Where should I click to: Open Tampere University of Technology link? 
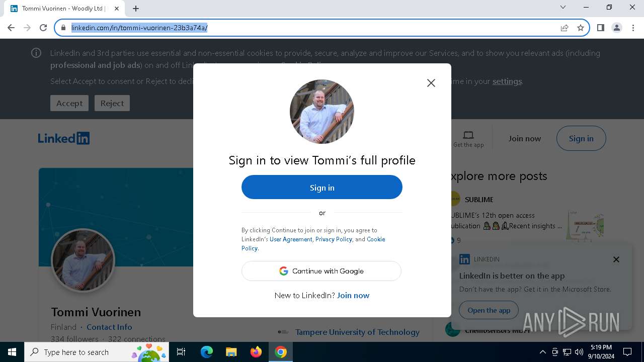pos(357,332)
